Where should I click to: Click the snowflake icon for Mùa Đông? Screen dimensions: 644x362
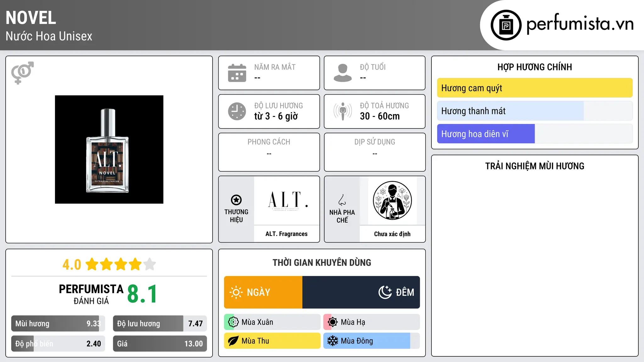pyautogui.click(x=333, y=341)
